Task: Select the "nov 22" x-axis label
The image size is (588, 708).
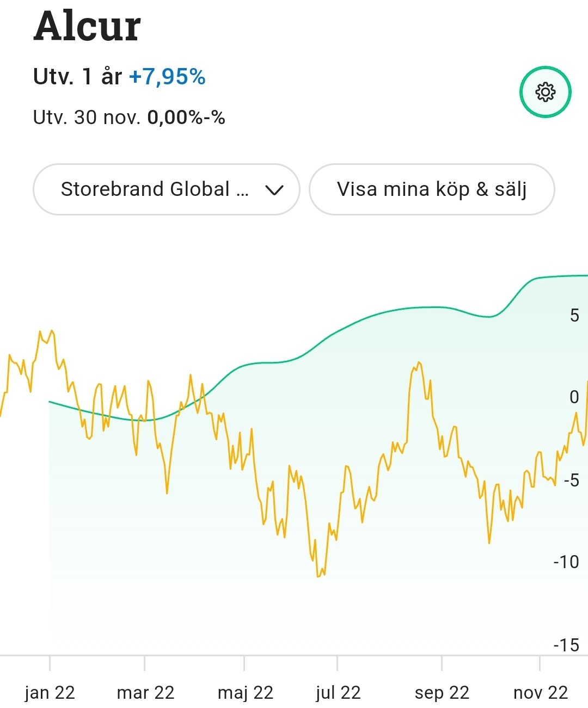Action: tap(540, 692)
